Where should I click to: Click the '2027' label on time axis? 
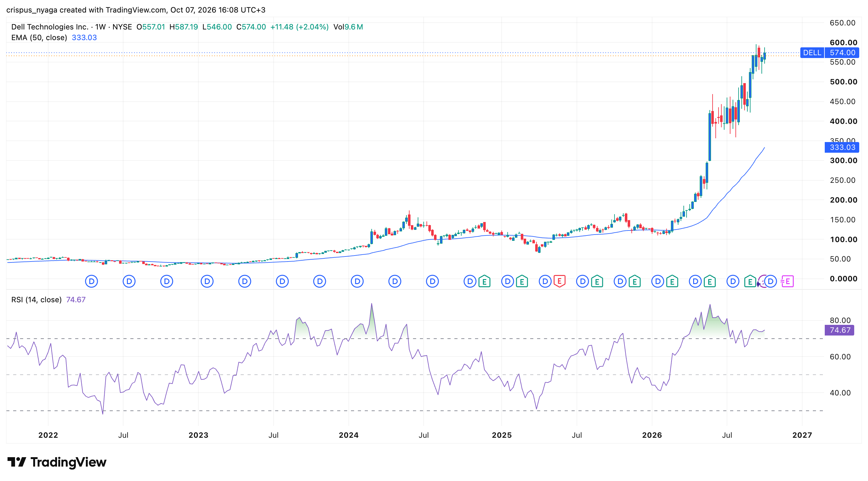coord(802,435)
